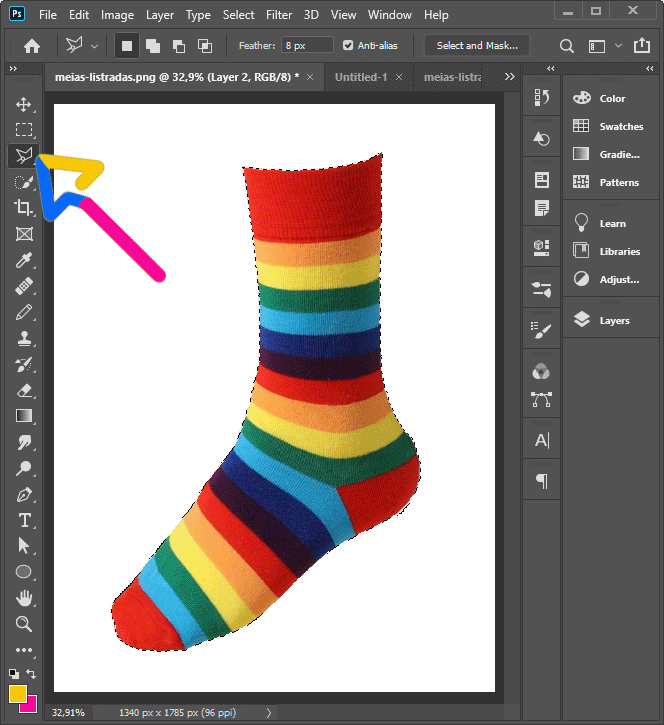Reset default foreground and background colors
This screenshot has height=725, width=664.
pos(14,674)
